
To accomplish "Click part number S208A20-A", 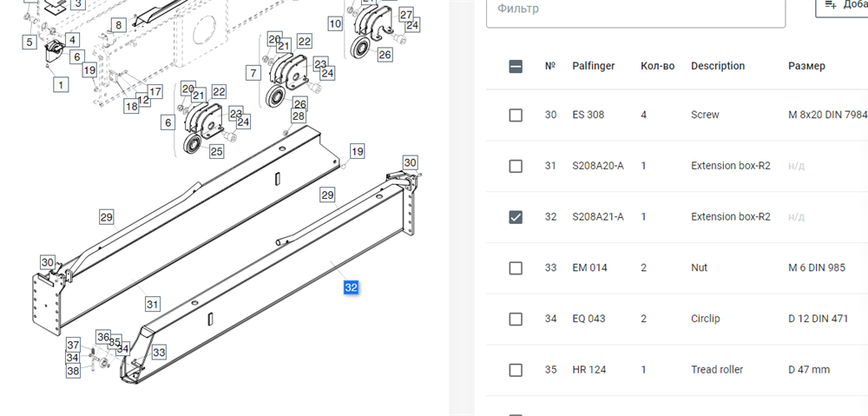I will pyautogui.click(x=598, y=166).
